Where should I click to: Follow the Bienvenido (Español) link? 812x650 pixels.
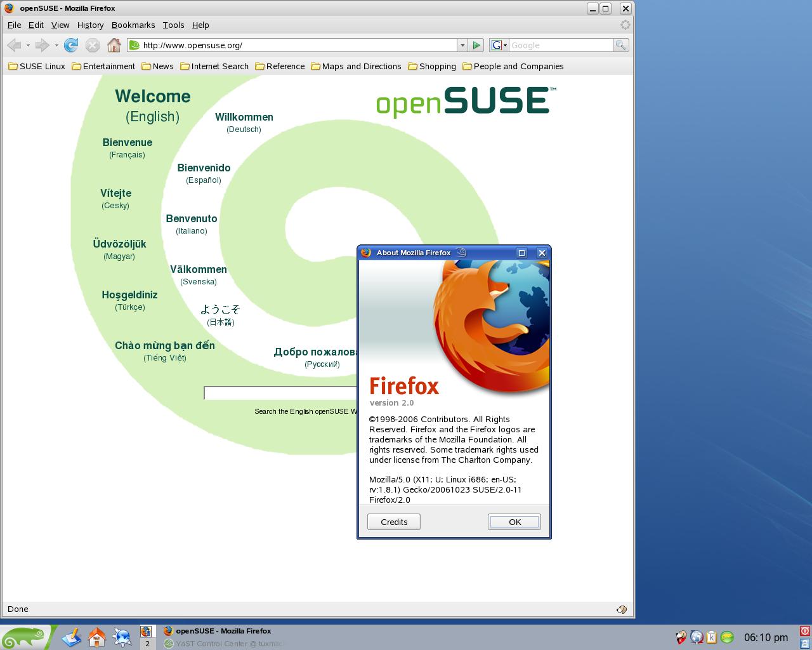coord(204,173)
